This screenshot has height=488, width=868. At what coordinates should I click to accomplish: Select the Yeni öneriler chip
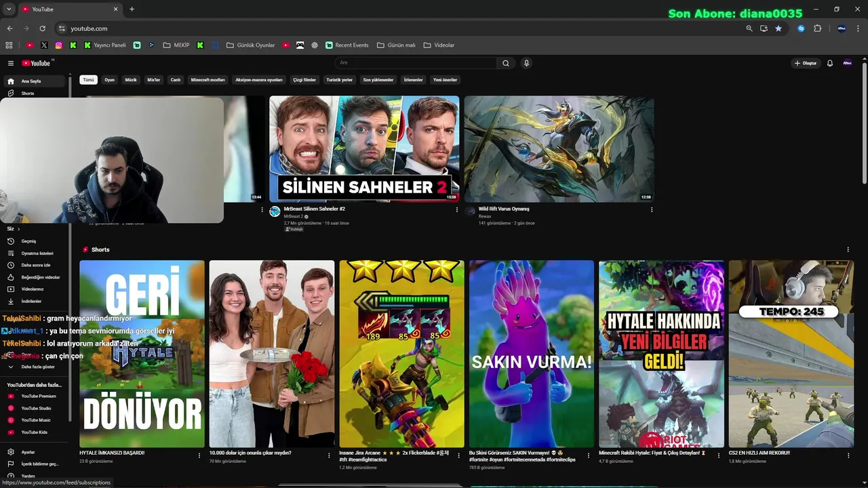pos(445,80)
